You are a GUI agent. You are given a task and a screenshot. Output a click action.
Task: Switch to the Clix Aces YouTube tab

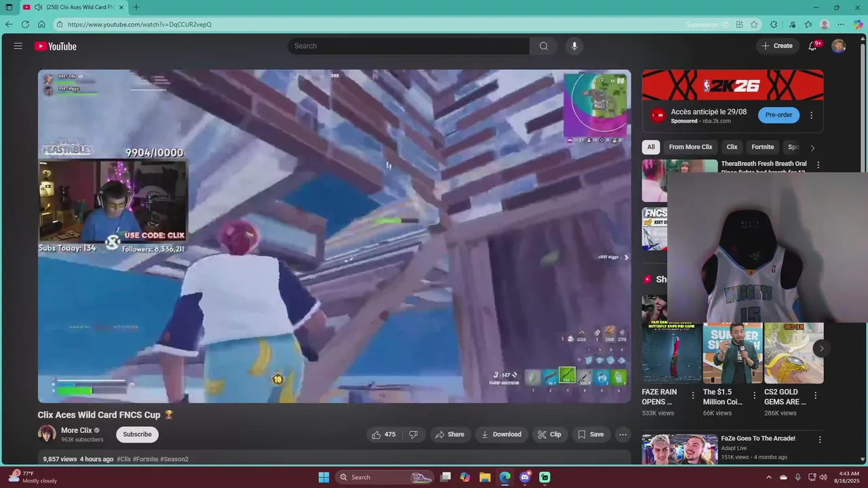(73, 7)
